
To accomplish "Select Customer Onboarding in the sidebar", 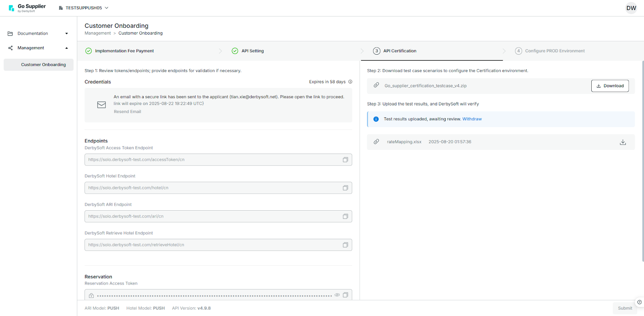I will point(39,65).
